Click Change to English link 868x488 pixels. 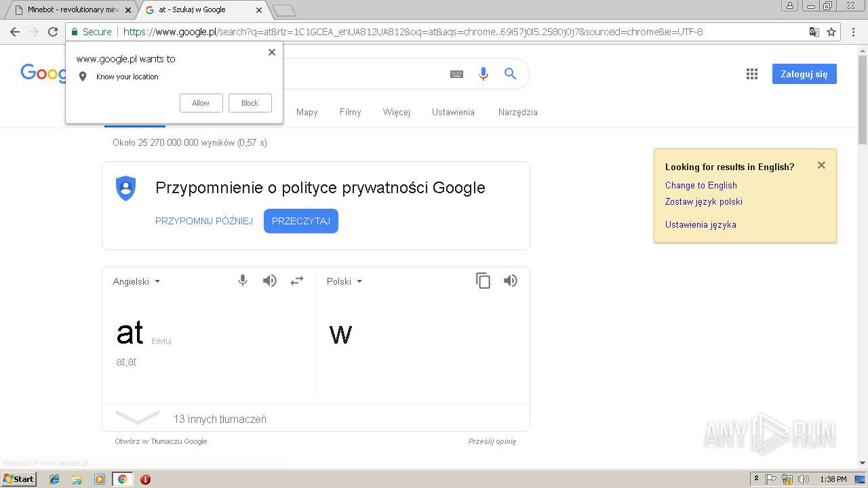tap(701, 185)
